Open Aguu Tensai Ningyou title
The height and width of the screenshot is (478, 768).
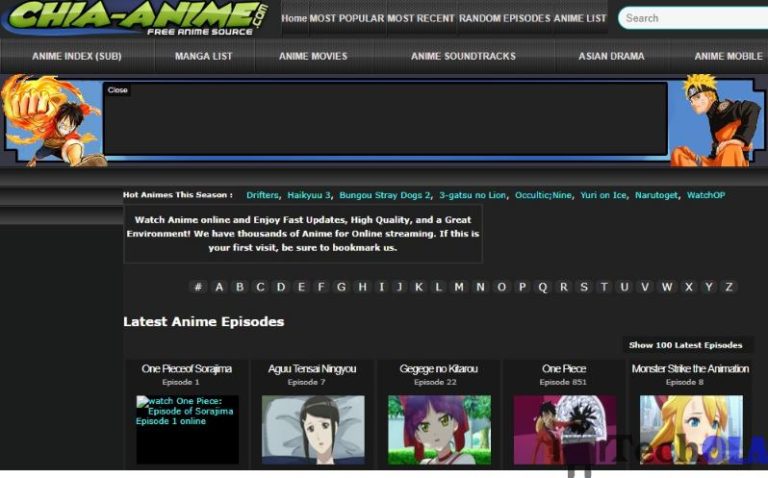point(312,369)
